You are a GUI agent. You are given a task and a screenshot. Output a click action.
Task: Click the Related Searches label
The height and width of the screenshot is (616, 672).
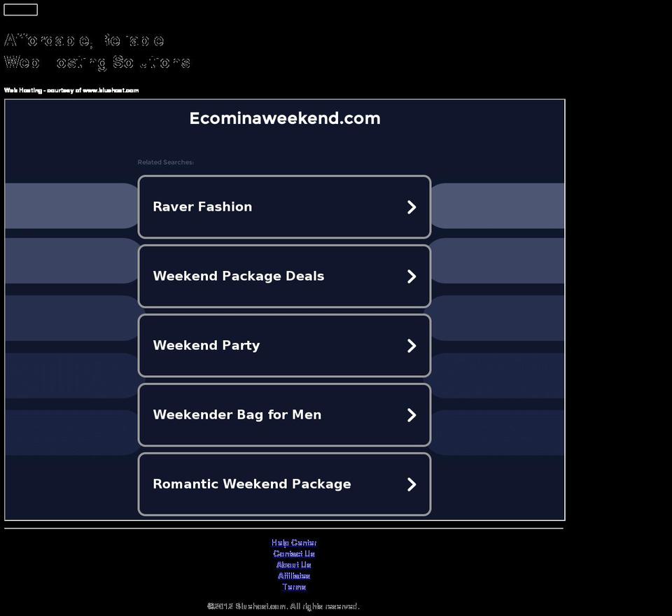click(165, 162)
